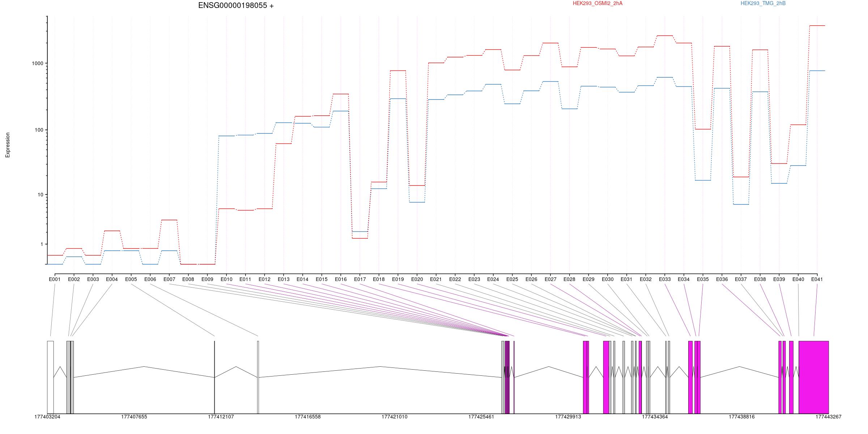Click genomic coordinate 177421010
Image resolution: width=868 pixels, height=434 pixels.
[395, 417]
